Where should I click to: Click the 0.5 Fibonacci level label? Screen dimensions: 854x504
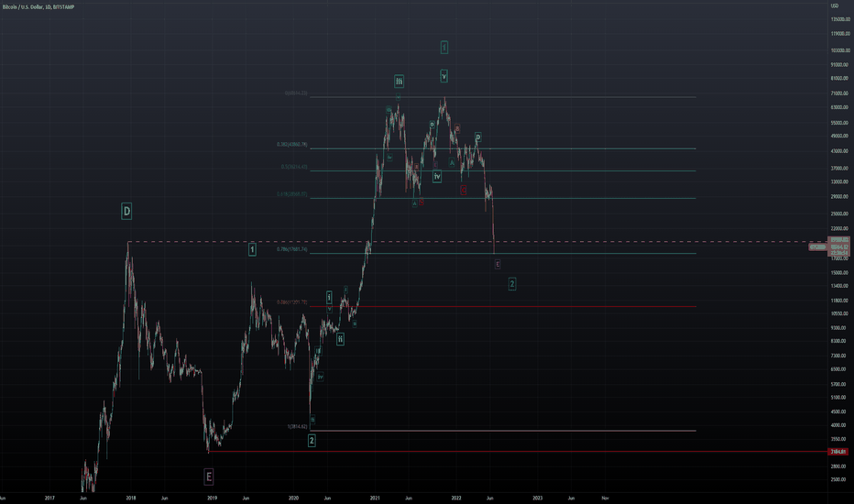(294, 167)
